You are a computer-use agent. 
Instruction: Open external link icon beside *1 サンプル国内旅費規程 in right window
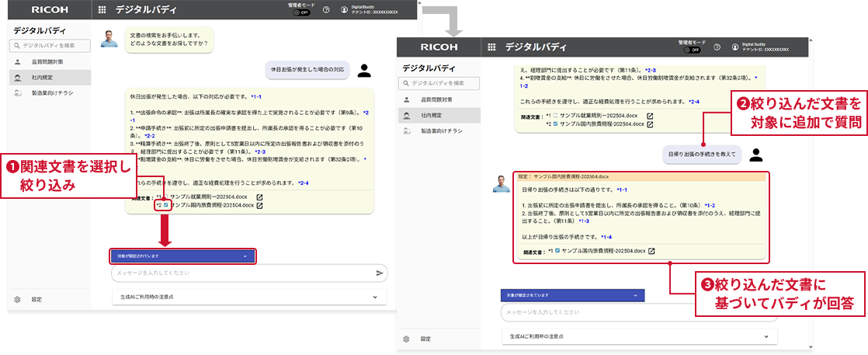(651, 251)
